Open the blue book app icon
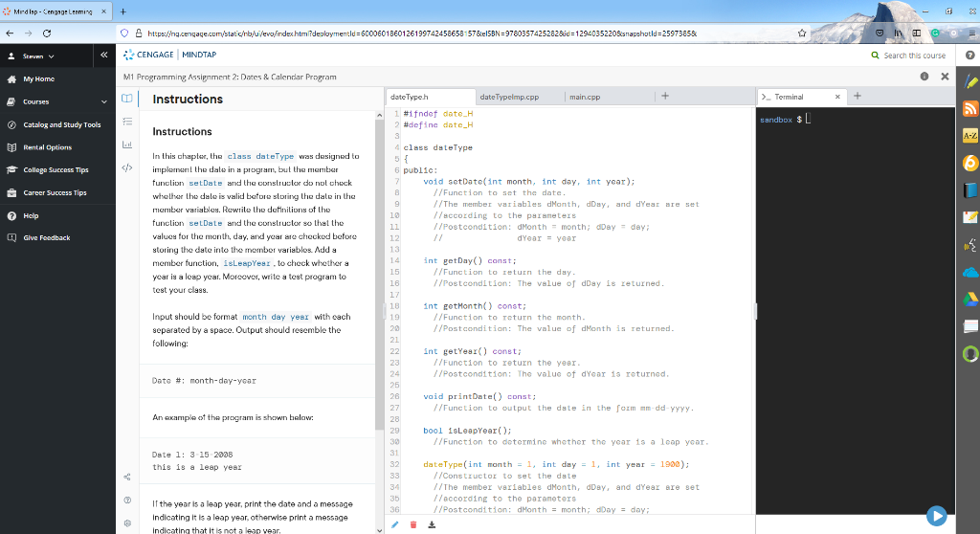This screenshot has height=534, width=980. coord(970,189)
